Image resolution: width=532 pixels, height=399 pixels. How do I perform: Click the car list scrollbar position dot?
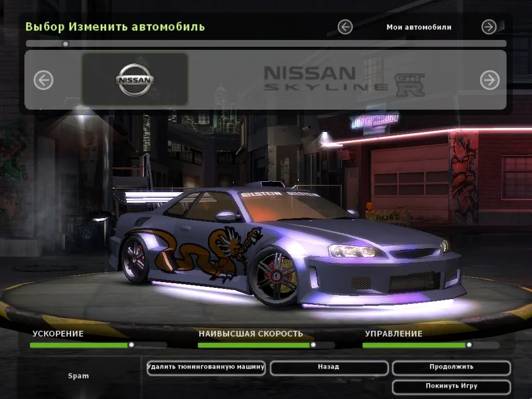point(65,44)
